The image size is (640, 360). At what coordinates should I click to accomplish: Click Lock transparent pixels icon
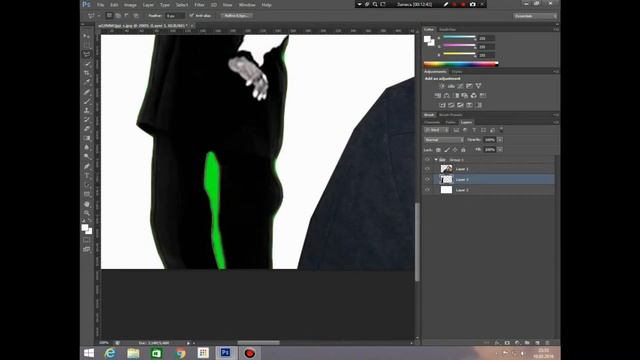(438, 150)
